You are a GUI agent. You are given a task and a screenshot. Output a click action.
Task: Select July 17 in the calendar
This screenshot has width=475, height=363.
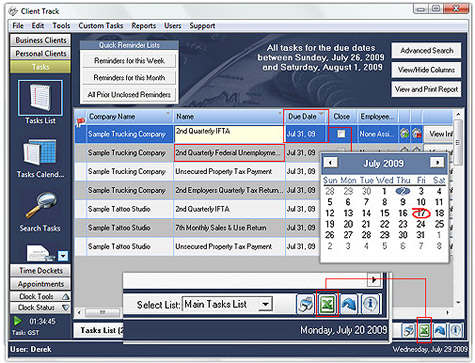click(x=421, y=213)
